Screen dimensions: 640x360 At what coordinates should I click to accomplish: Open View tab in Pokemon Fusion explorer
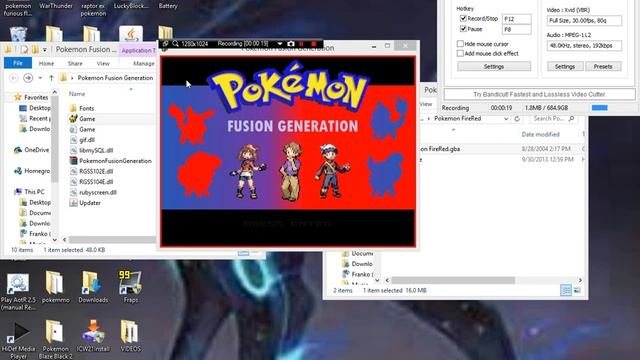tap(103, 64)
